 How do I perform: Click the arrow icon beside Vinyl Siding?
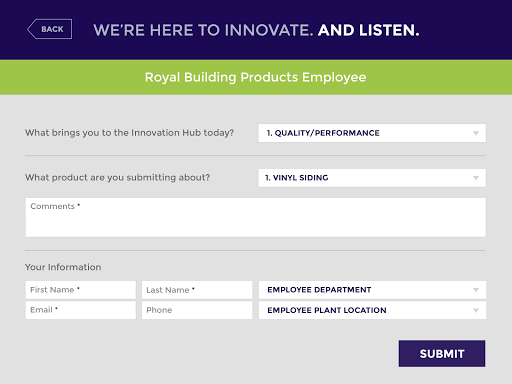(x=476, y=178)
